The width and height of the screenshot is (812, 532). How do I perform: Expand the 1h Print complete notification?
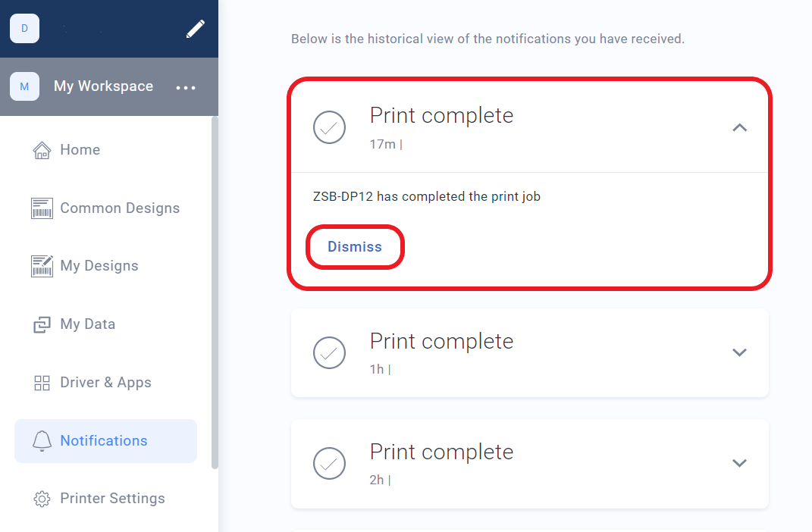coord(739,352)
